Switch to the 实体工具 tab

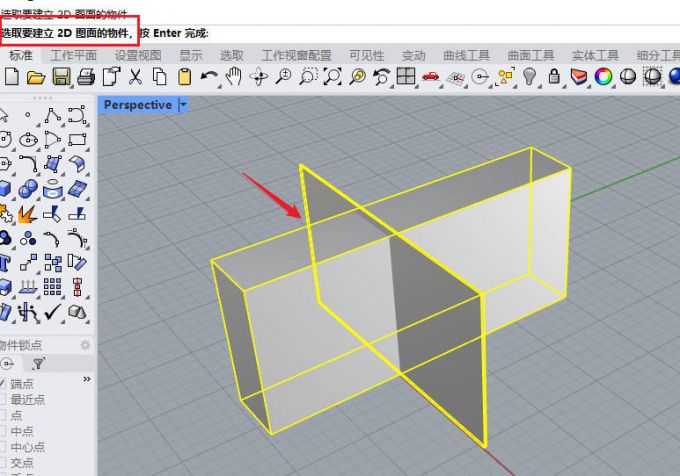595,55
